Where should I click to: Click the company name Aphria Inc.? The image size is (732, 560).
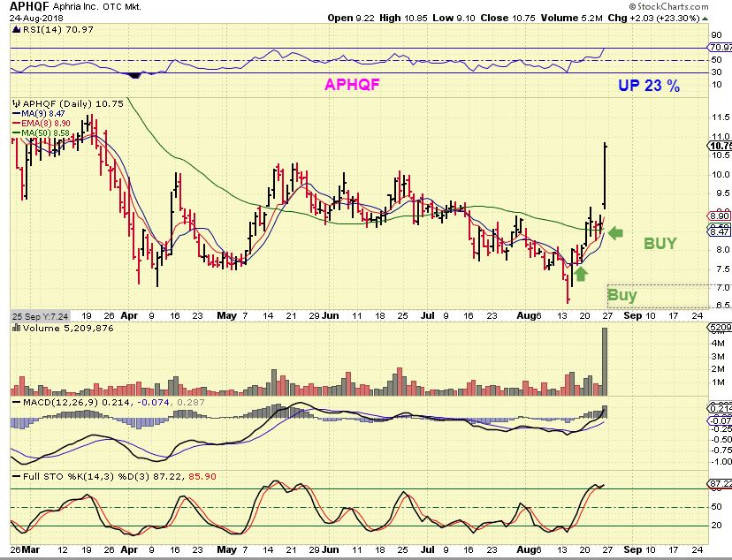pos(76,6)
